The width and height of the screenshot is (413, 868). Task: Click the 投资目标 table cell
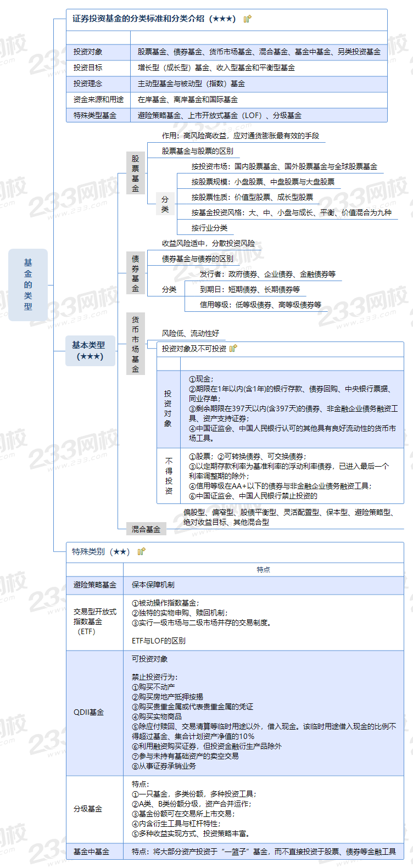click(98, 68)
